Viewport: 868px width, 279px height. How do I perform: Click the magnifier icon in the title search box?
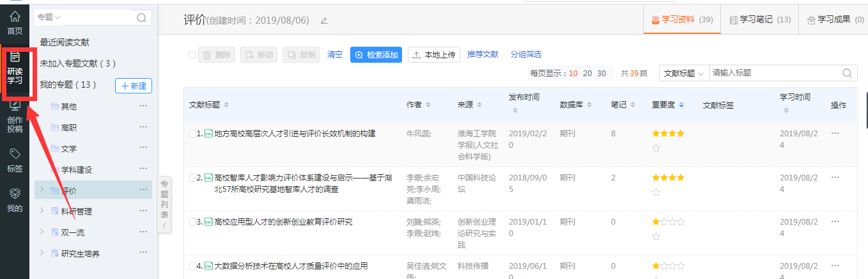(x=847, y=73)
